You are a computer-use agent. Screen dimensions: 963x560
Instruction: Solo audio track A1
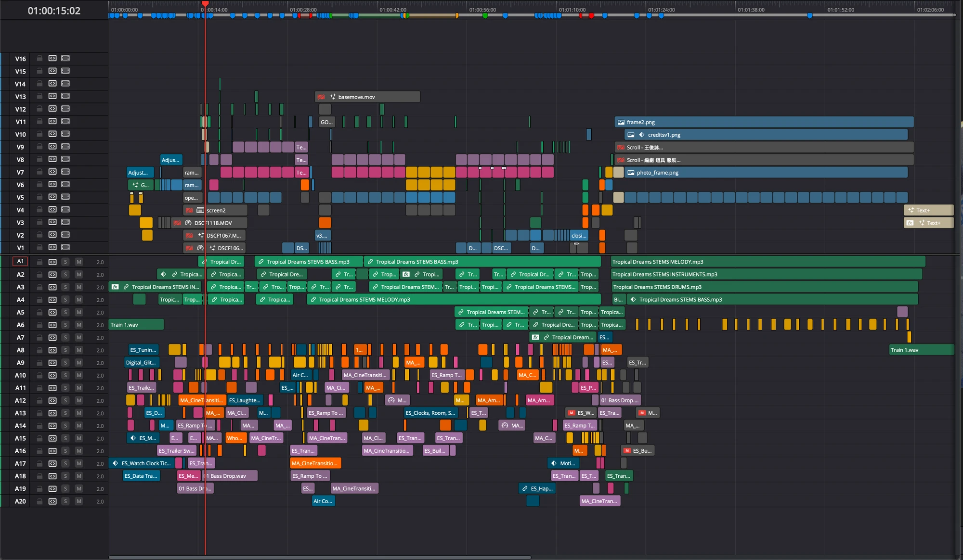(x=65, y=262)
